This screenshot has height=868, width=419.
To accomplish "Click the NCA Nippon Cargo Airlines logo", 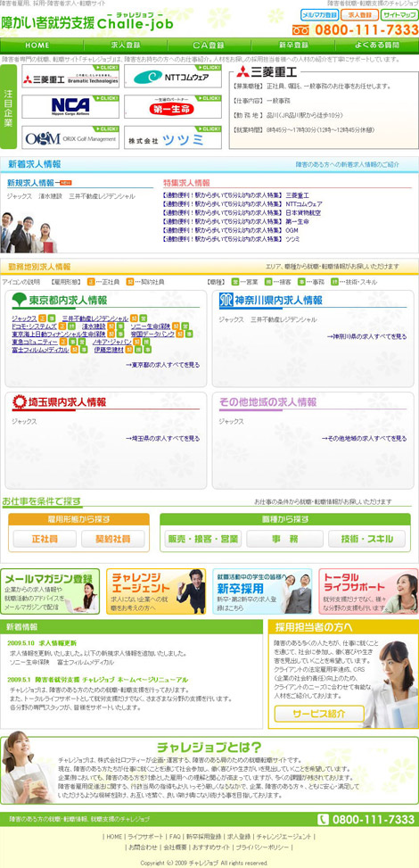I will coord(70,106).
